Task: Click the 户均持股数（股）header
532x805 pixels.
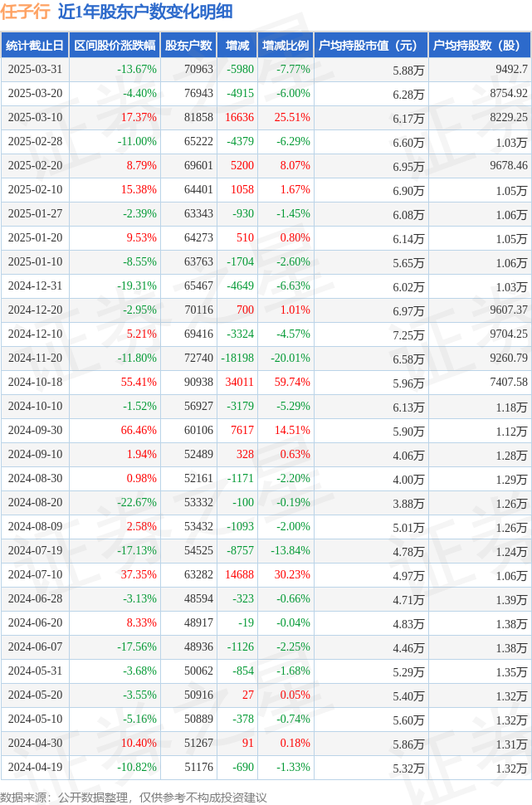Action: point(480,45)
